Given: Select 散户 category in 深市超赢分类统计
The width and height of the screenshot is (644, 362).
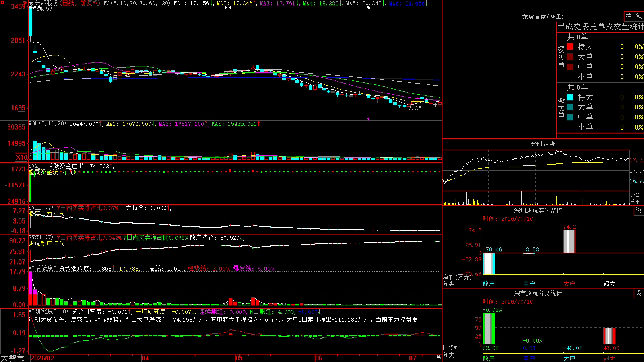Looking at the screenshot, I should (x=489, y=358).
